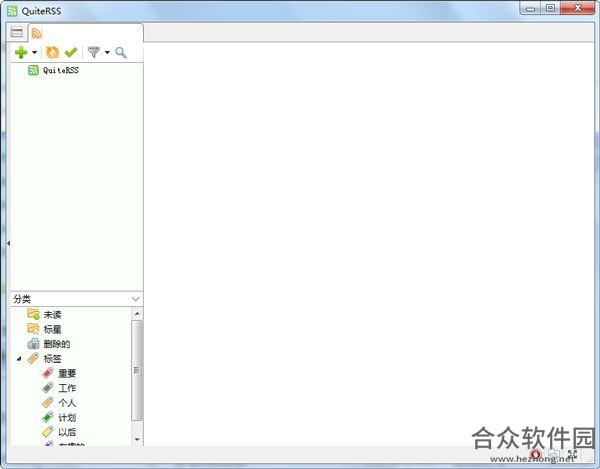Add a new feed with green plus

tap(21, 52)
